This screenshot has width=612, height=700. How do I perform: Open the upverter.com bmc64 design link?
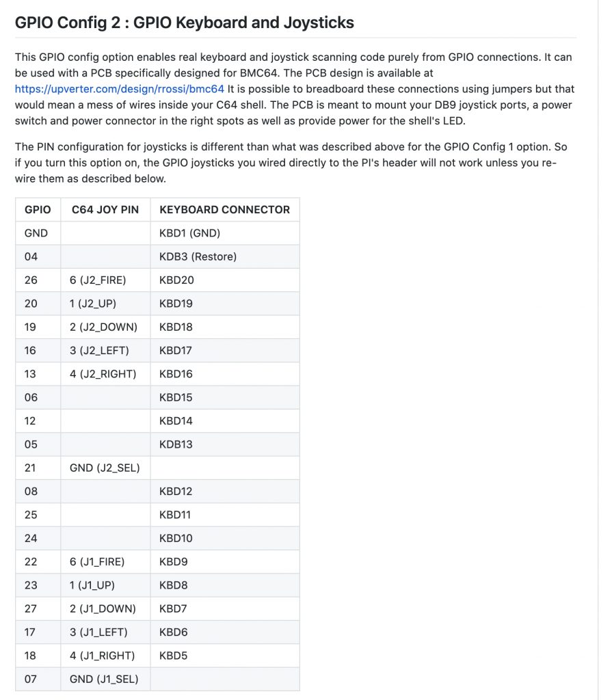tap(119, 89)
